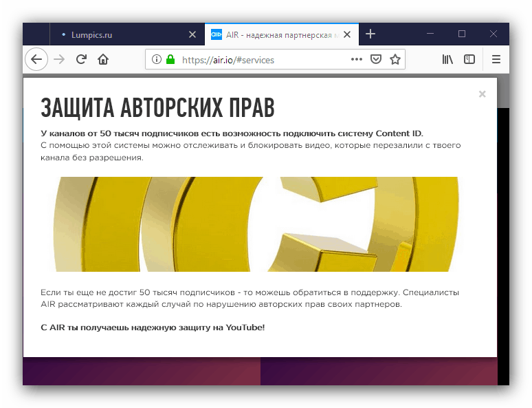Image resolution: width=532 pixels, height=408 pixels.
Task: Open the browser home page
Action: click(x=103, y=59)
